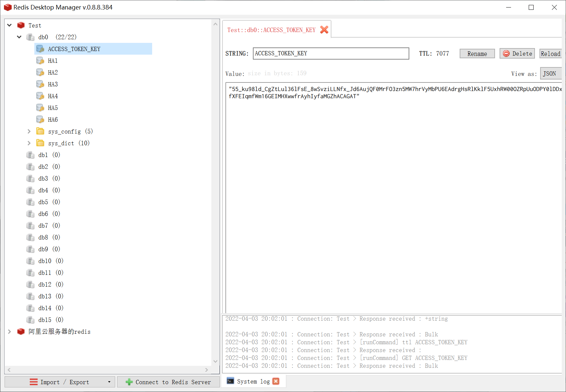The image size is (566, 392).
Task: Select db11 (0) database
Action: coord(51,273)
